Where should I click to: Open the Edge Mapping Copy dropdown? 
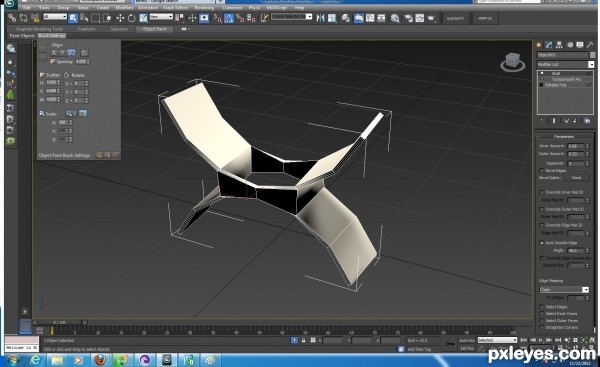tap(564, 290)
